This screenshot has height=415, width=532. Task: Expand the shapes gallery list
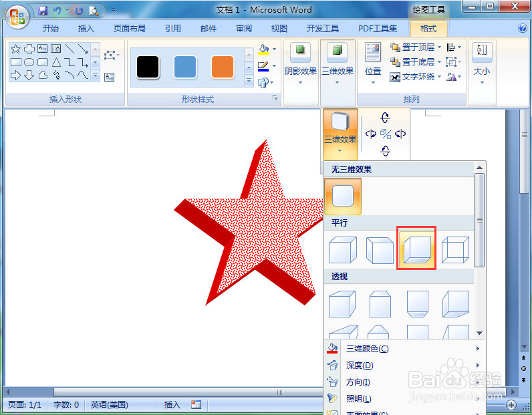coord(96,76)
